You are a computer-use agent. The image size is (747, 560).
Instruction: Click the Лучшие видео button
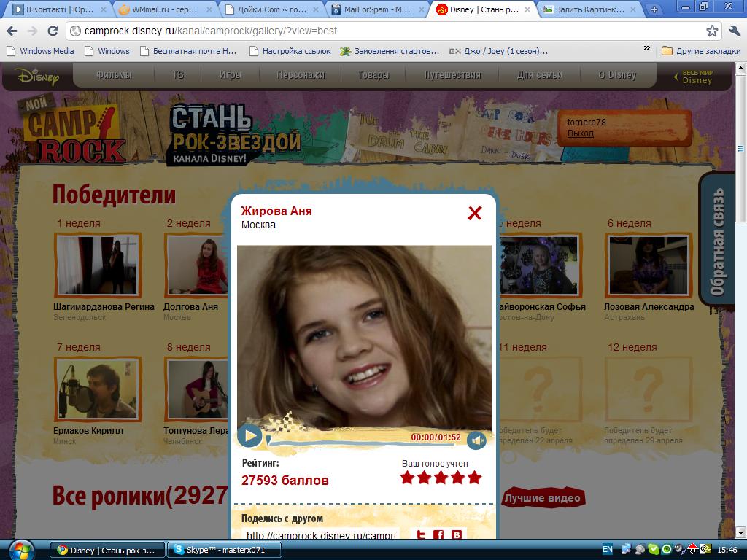click(543, 497)
